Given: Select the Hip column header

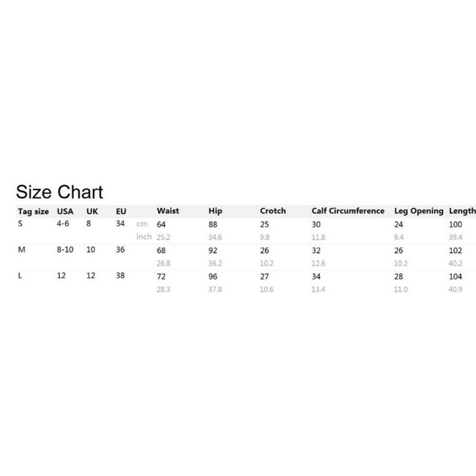Looking at the screenshot, I should [x=215, y=211].
